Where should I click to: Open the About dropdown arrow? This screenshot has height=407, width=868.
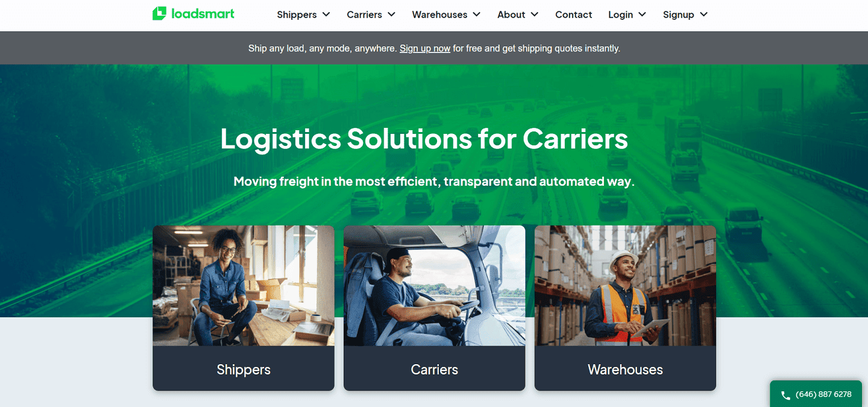click(x=534, y=14)
